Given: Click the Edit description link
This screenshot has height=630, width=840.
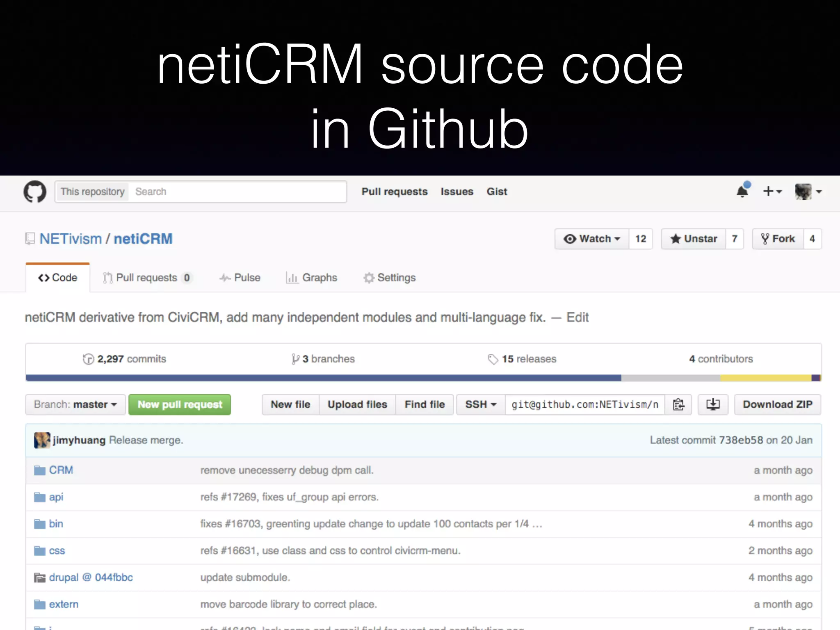Looking at the screenshot, I should pos(577,317).
